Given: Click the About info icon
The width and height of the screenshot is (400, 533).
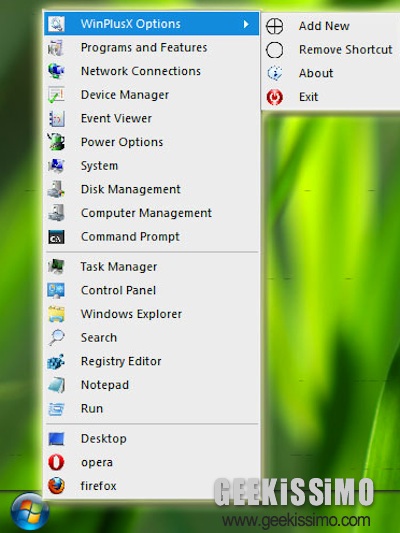Looking at the screenshot, I should tap(275, 73).
